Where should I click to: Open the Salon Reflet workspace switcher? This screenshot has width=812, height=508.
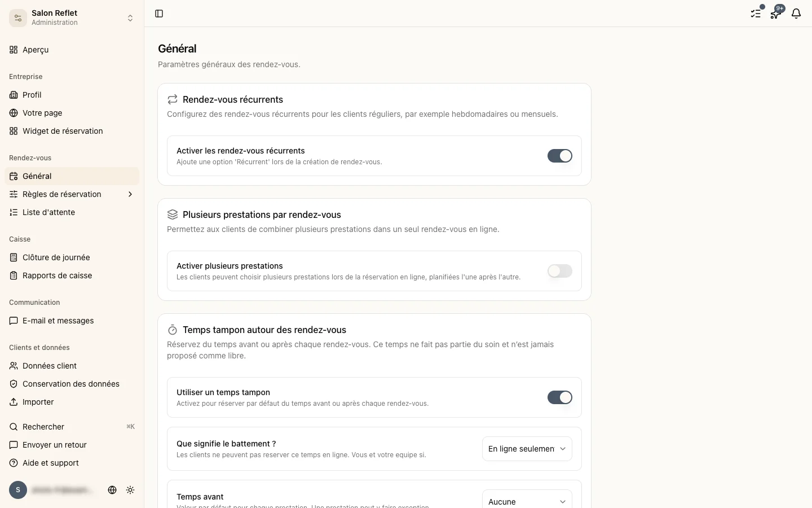pos(72,17)
